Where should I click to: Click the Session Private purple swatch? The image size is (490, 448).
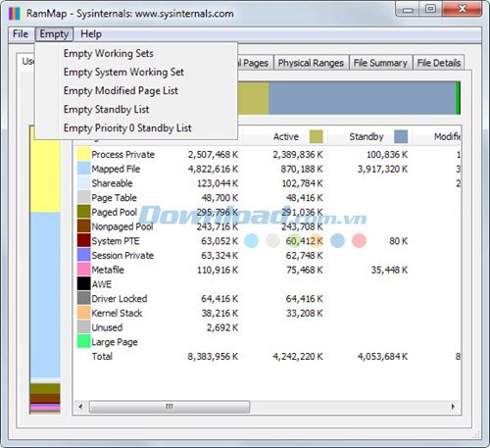click(x=83, y=255)
